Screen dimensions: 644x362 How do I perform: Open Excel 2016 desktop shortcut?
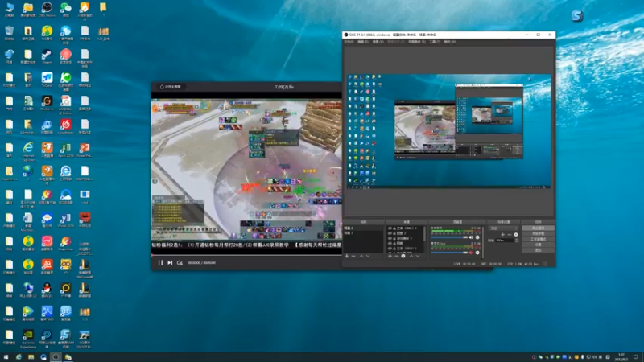66,150
